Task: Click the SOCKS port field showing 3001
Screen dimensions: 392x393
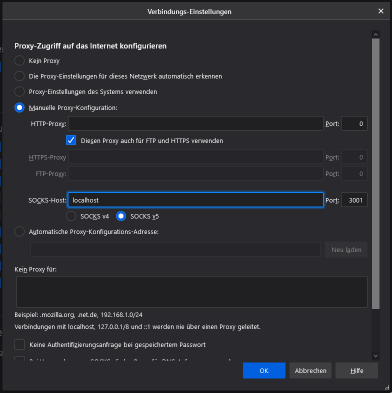Action: [x=354, y=200]
